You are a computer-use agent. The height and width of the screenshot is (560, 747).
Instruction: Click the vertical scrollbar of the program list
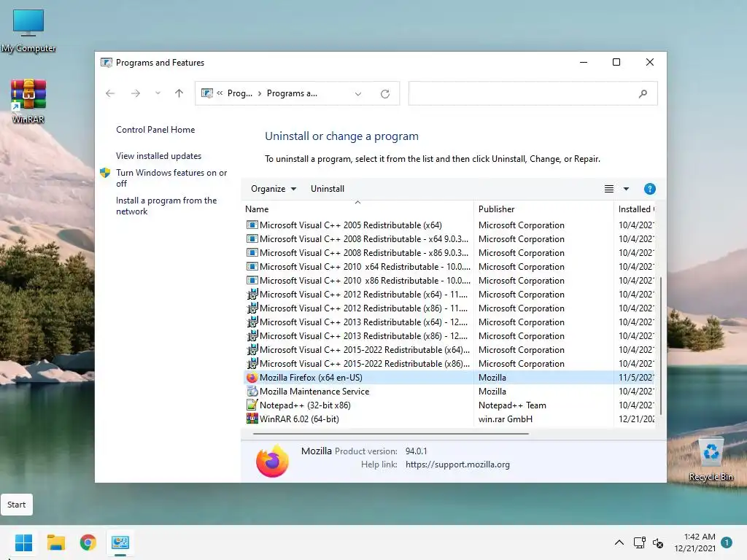[660, 345]
